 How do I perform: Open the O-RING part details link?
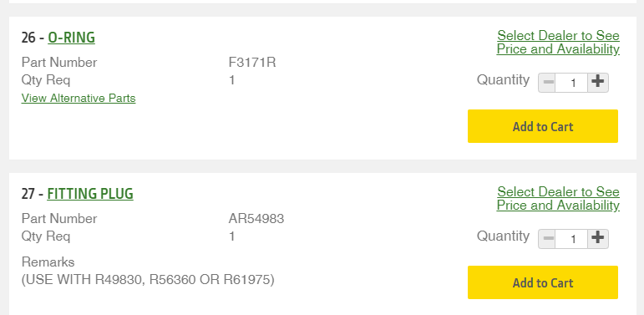72,38
